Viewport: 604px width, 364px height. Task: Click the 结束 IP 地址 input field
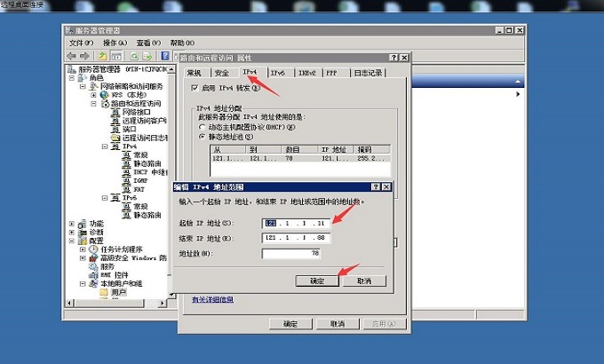click(x=297, y=238)
